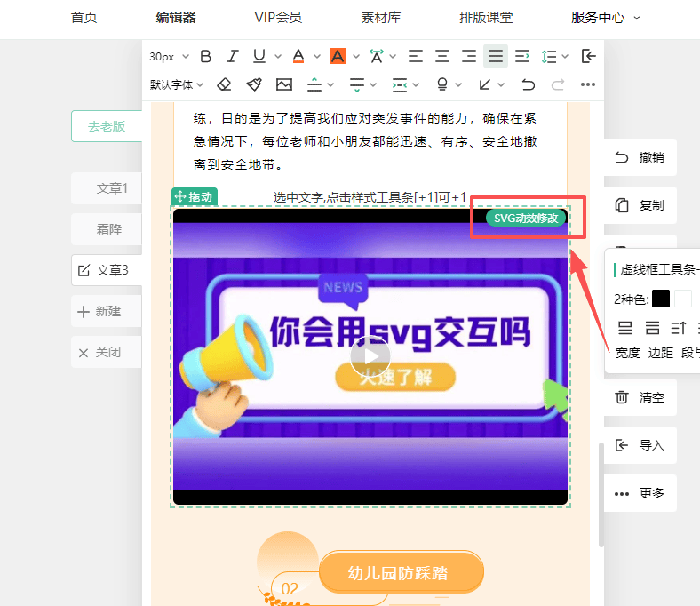The height and width of the screenshot is (606, 700).
Task: Expand the 默认字体 font family dropdown
Action: pos(177,84)
